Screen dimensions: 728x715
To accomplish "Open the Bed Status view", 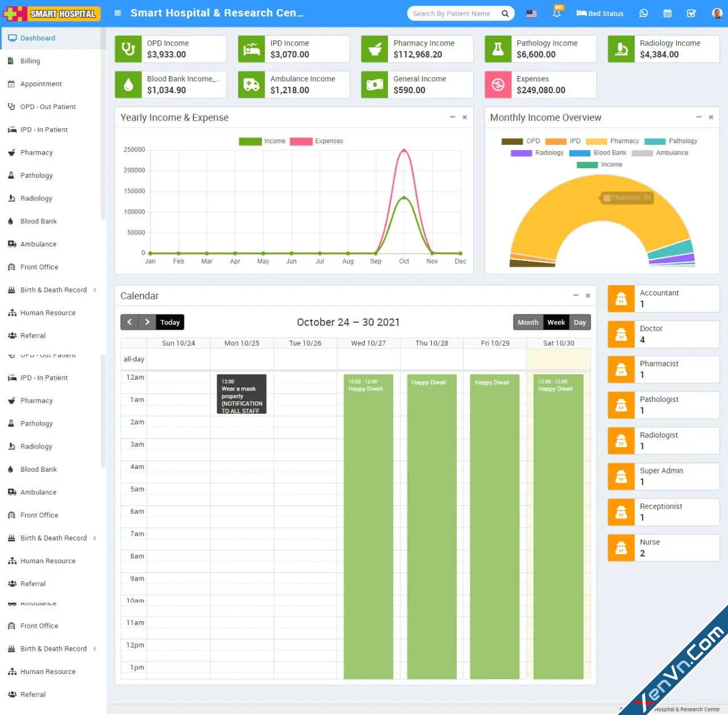I will point(599,13).
